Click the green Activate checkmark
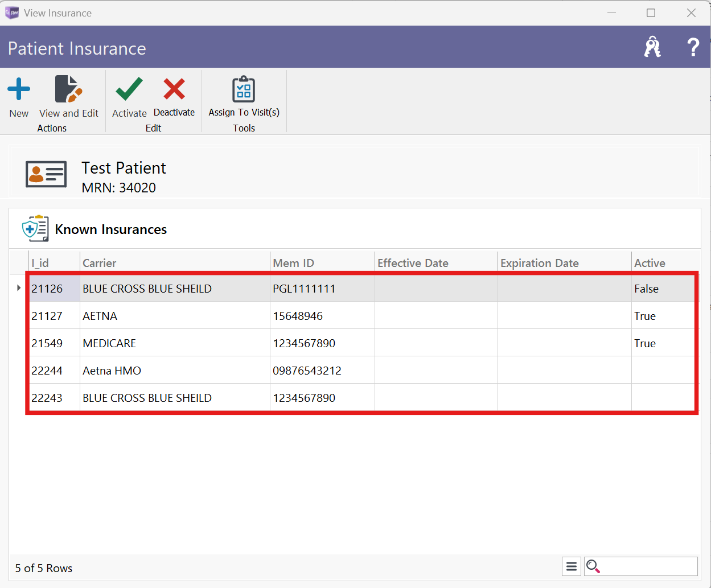 (129, 90)
